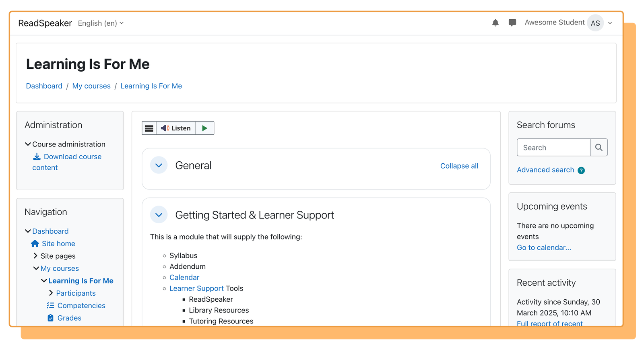Click the Collapse all link
Screen dimensions: 644x350
[459, 165]
